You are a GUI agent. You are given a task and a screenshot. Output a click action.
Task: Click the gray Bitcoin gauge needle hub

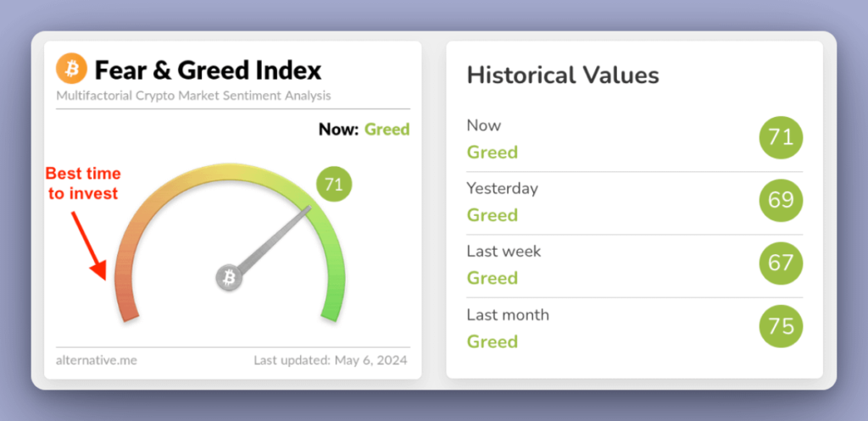pos(228,277)
